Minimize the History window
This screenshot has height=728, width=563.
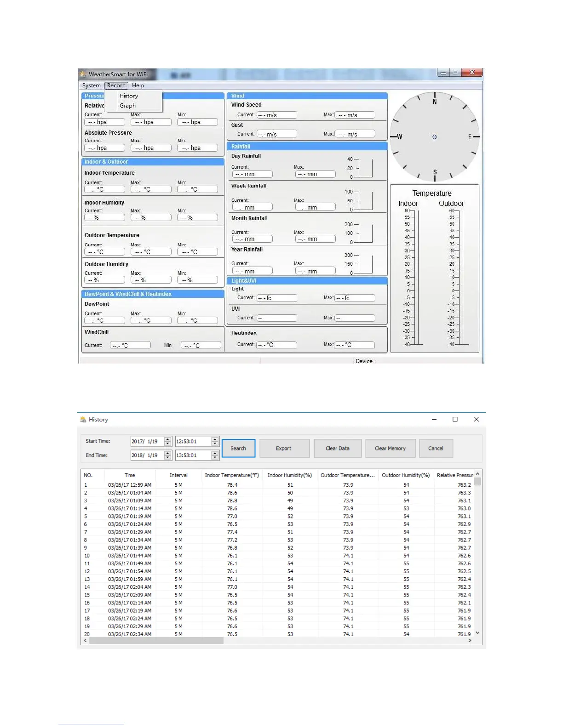tap(434, 419)
